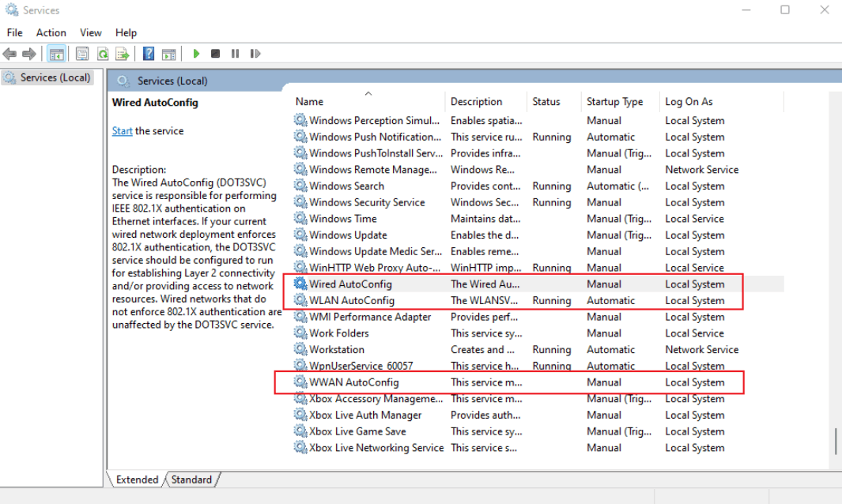This screenshot has width=842, height=504.
Task: Click gear icon beside WMI Performance Adapter
Action: (x=300, y=317)
